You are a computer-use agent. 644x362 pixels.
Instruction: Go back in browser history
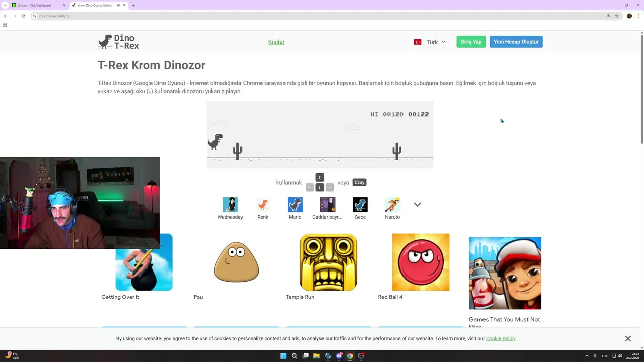[6, 16]
